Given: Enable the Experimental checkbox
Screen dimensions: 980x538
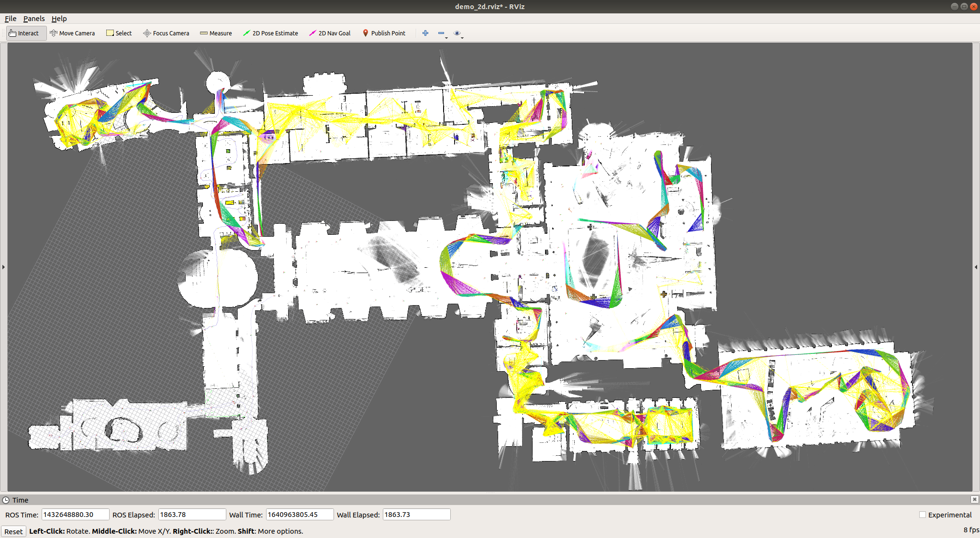Looking at the screenshot, I should [x=923, y=515].
